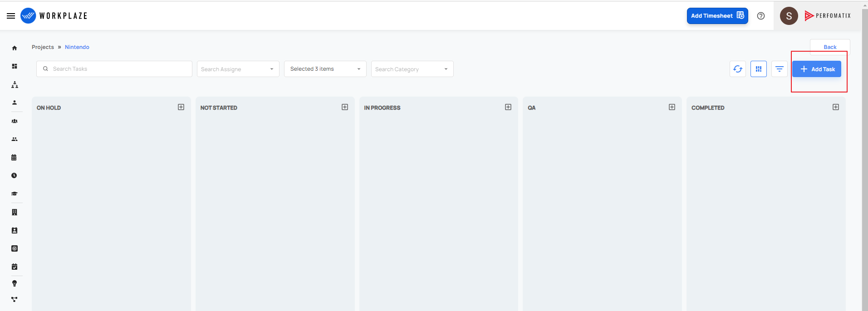The width and height of the screenshot is (868, 311).
Task: Add a card to ON HOLD column
Action: coord(181,107)
